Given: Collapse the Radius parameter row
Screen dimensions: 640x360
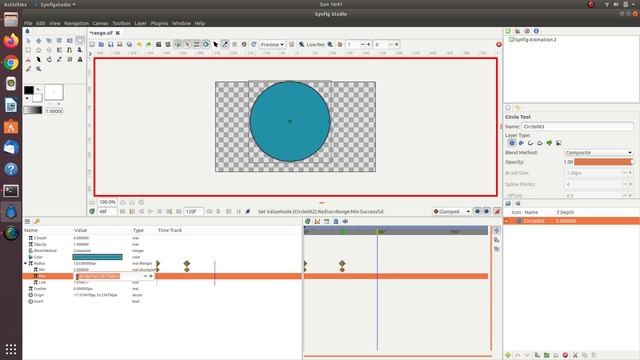Looking at the screenshot, I should click(x=26, y=263).
